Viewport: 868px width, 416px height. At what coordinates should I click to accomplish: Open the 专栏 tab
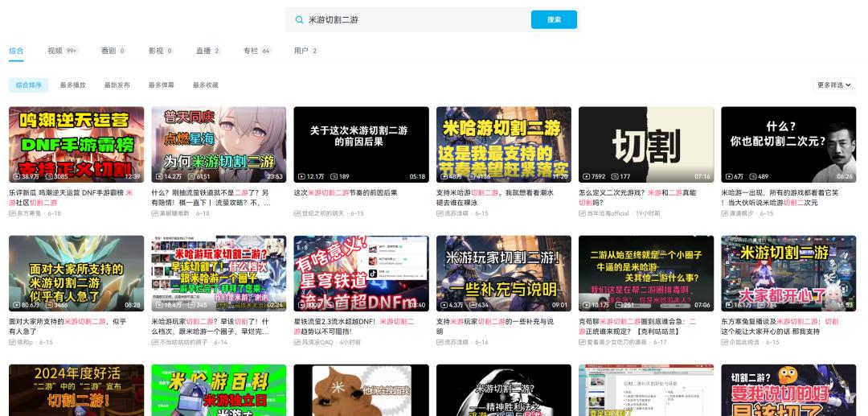coord(257,51)
